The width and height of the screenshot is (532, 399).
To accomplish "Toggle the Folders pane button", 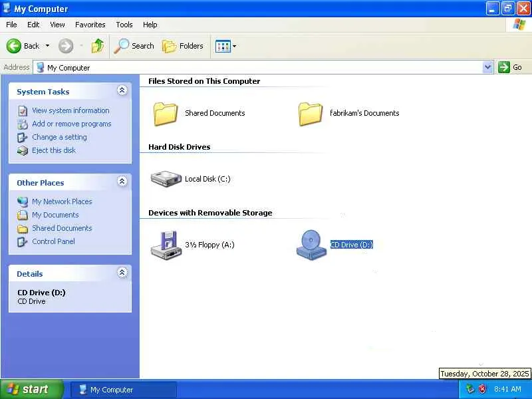I will click(183, 46).
